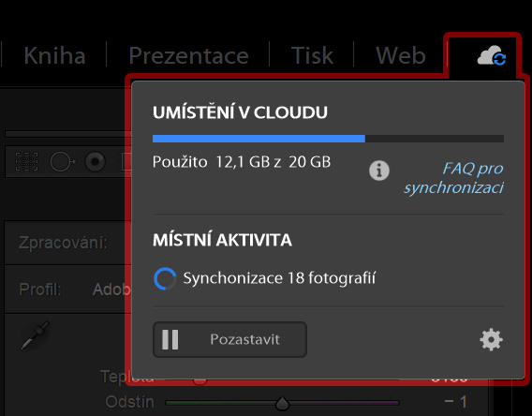Open the Web module tab

pos(401,55)
